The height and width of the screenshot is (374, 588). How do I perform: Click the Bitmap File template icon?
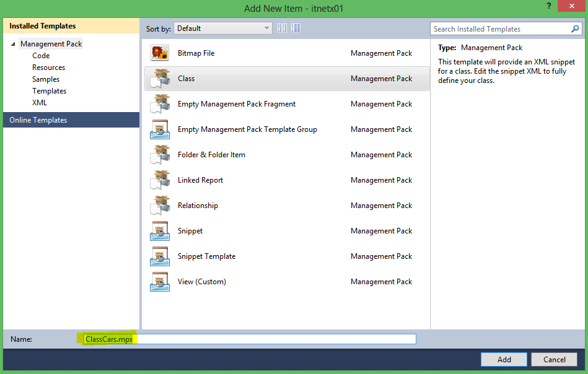[160, 53]
